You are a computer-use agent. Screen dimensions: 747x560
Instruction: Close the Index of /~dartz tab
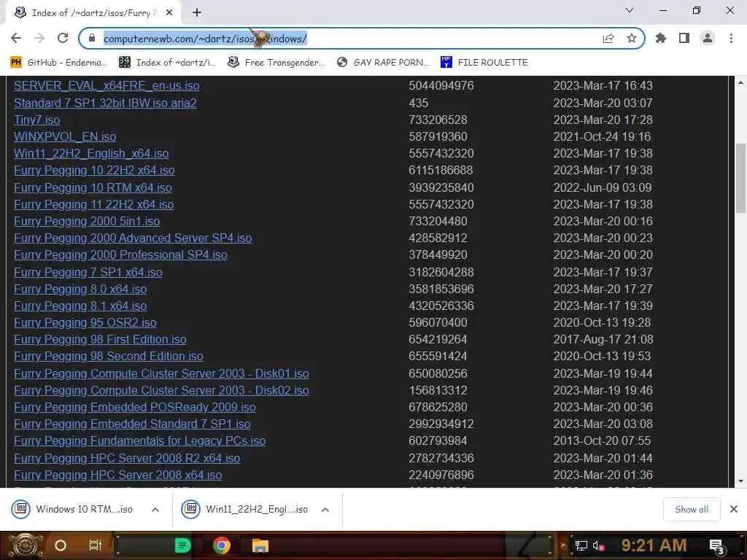[x=169, y=13]
